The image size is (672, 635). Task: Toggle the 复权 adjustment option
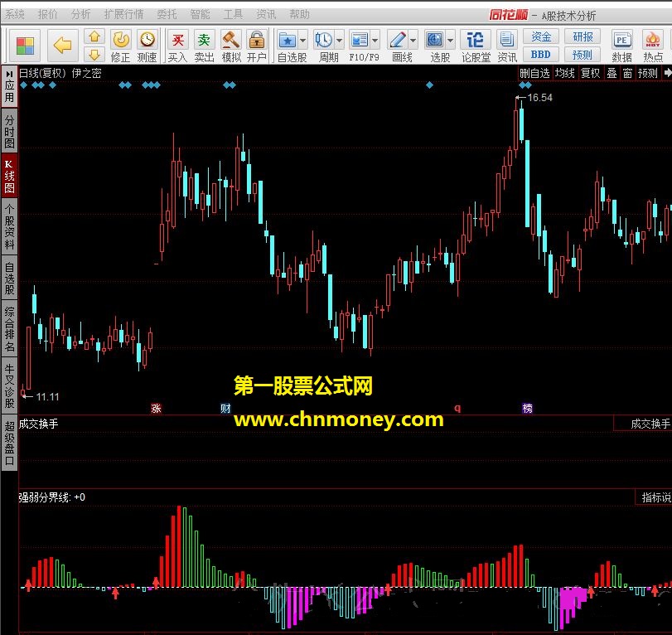click(590, 73)
